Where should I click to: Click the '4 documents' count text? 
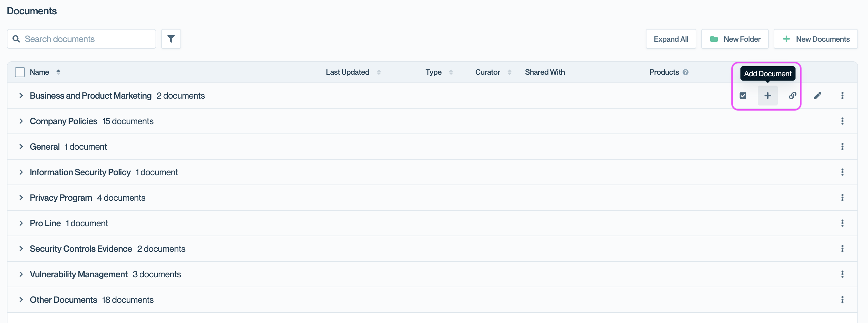121,198
